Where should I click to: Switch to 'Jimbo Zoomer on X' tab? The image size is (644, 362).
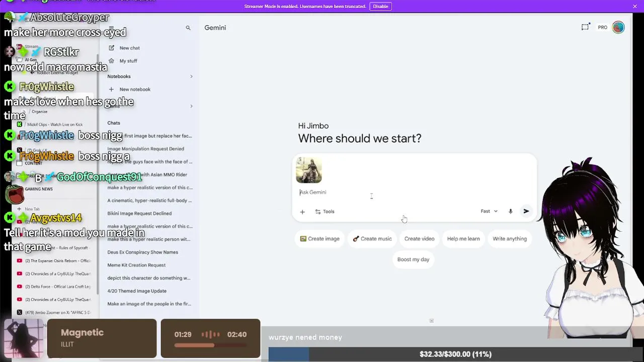pyautogui.click(x=54, y=312)
